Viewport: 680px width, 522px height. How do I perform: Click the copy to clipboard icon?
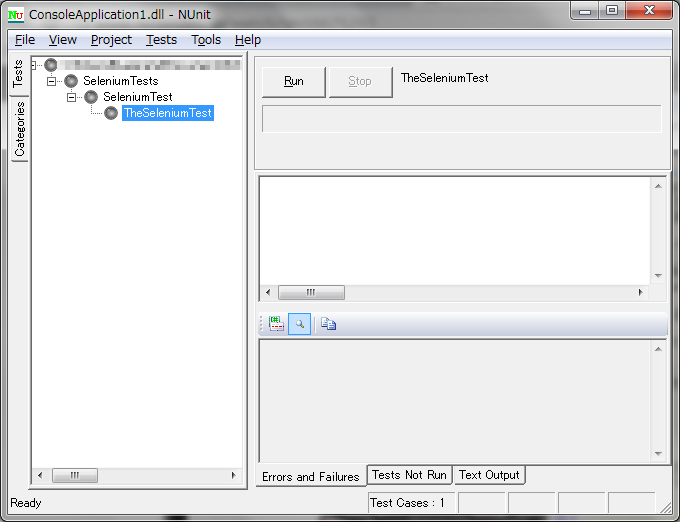(x=328, y=324)
